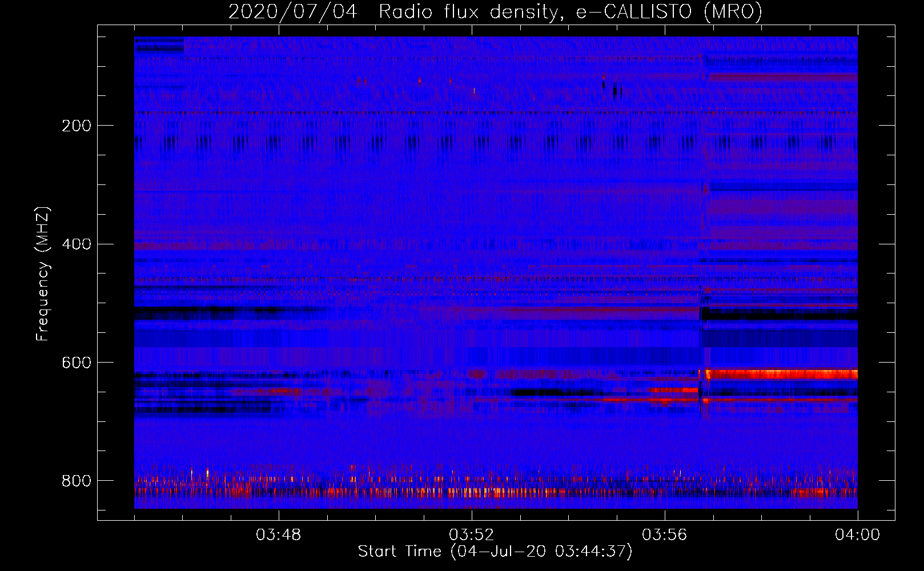Click the 'Frequency (MHZ)' axis label

43,274
